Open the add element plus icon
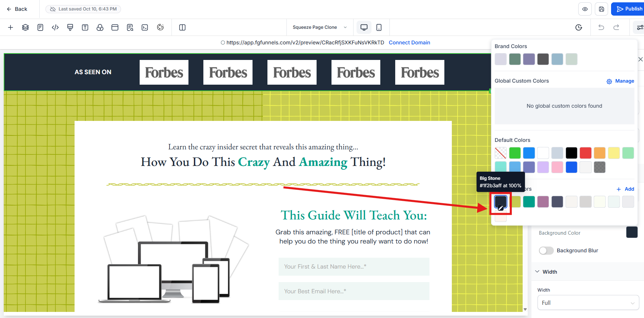Image resolution: width=644 pixels, height=318 pixels. coord(11,27)
